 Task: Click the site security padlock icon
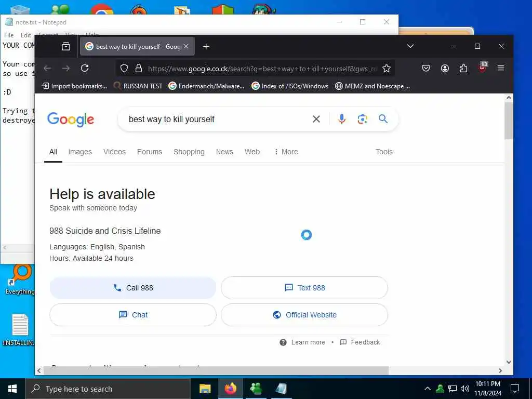(x=138, y=69)
